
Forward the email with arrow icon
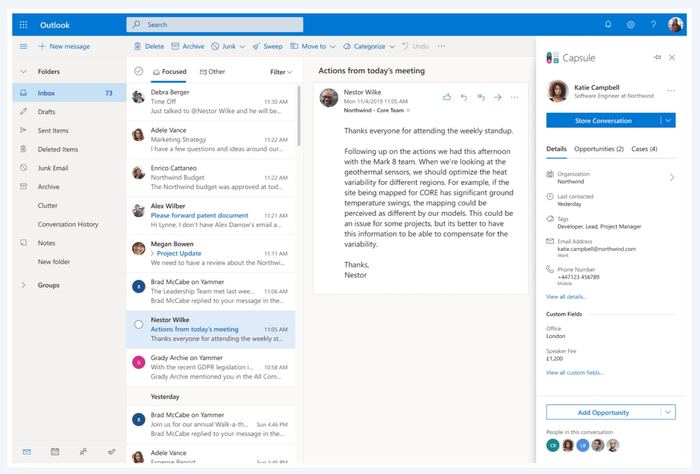pyautogui.click(x=498, y=97)
